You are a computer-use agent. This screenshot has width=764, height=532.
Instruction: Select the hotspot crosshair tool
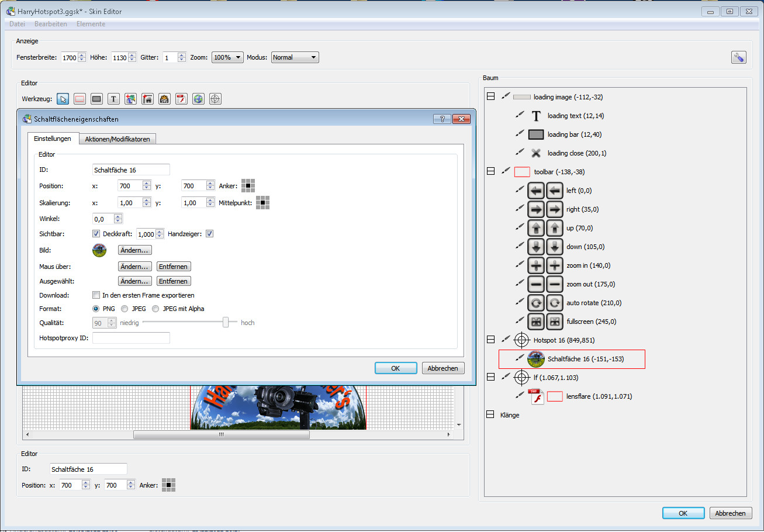tap(216, 99)
